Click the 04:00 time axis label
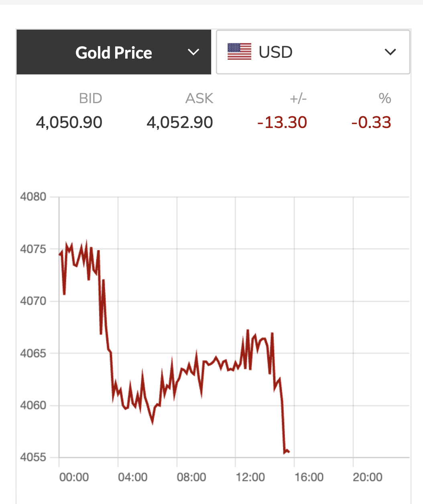Viewport: 423px width, 504px height. (132, 477)
